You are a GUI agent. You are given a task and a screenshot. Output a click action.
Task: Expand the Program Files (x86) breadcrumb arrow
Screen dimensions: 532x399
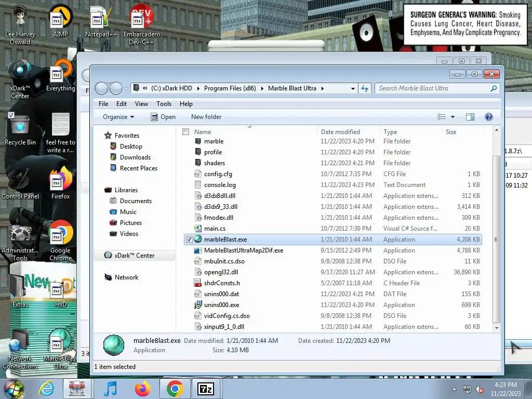[x=262, y=88]
